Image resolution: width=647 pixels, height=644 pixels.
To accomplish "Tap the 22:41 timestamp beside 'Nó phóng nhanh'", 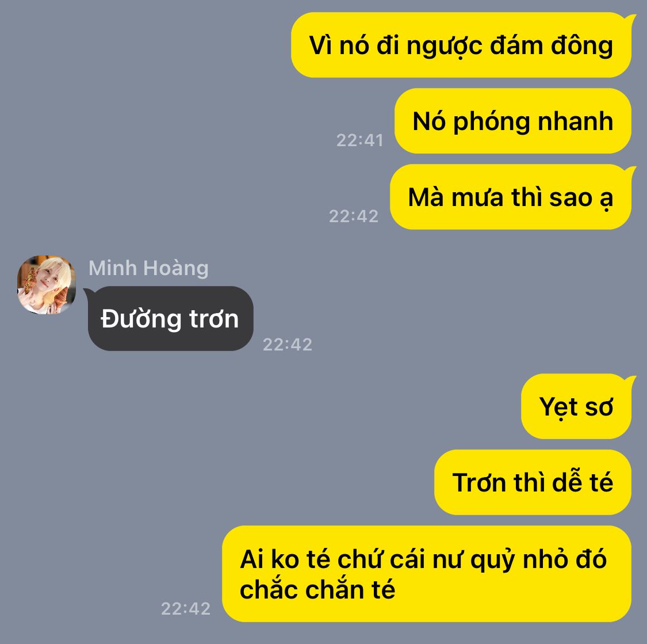I will pyautogui.click(x=360, y=140).
